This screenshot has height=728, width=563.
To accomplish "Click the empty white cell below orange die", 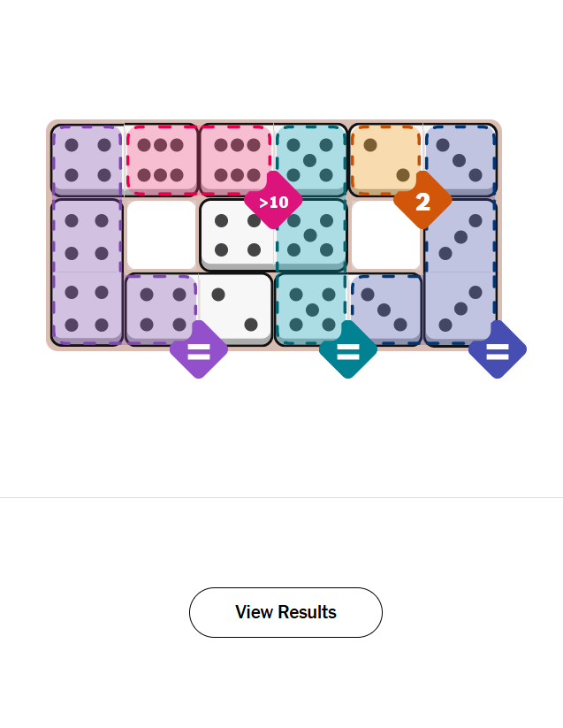I will click(x=385, y=234).
